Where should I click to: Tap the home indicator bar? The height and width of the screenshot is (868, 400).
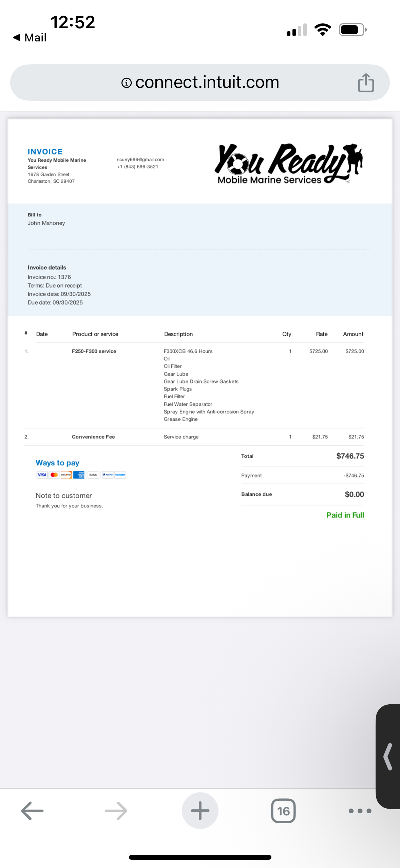pyautogui.click(x=200, y=857)
